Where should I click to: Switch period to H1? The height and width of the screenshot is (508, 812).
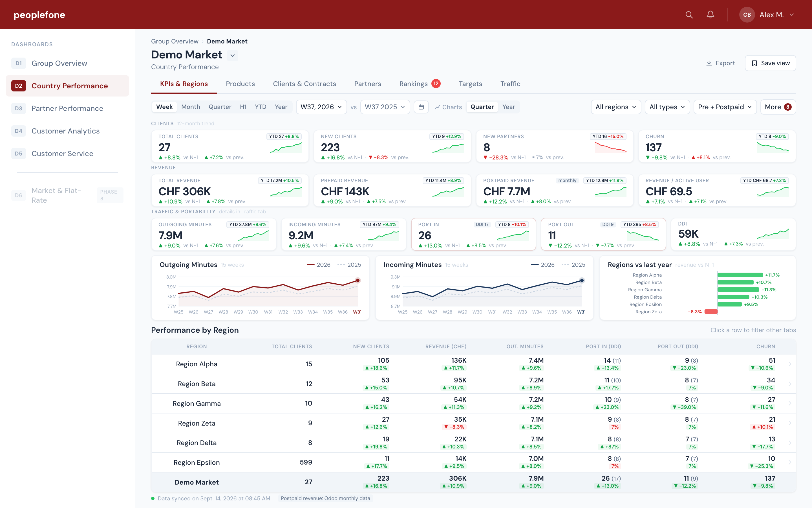(x=243, y=107)
